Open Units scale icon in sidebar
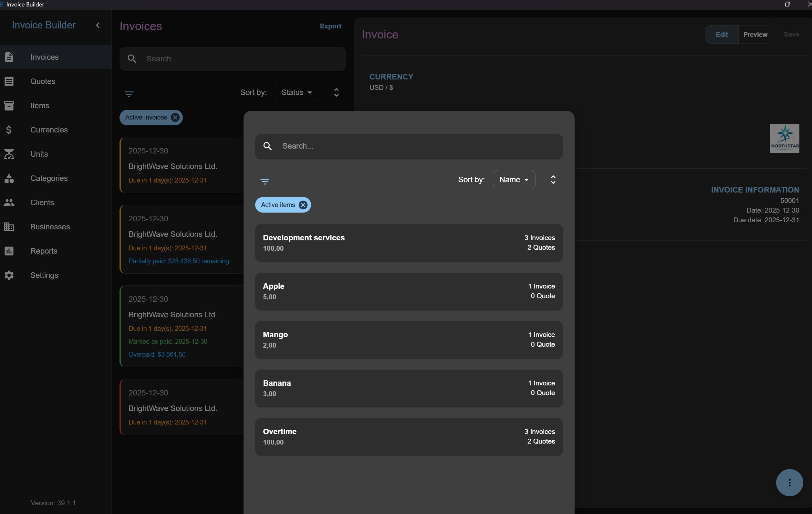This screenshot has width=812, height=514. click(9, 154)
